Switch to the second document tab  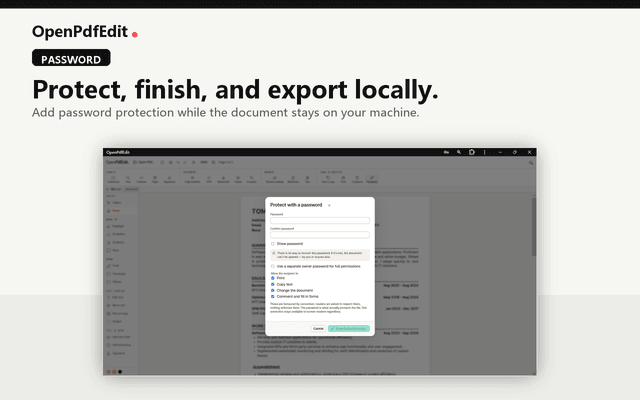click(x=131, y=189)
